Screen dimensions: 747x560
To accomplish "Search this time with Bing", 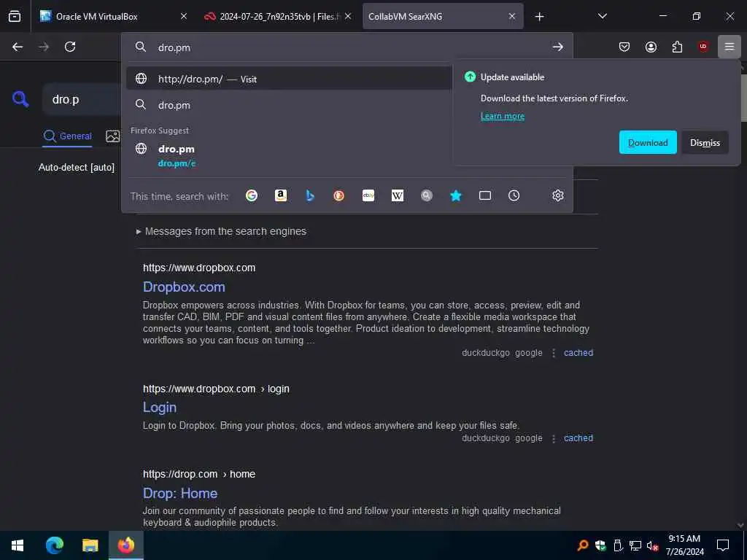I will click(x=310, y=195).
